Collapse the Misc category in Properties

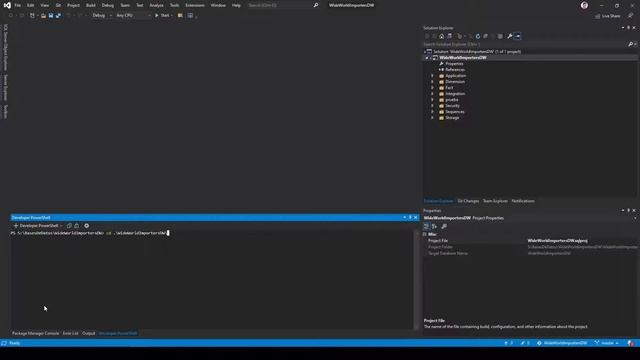(x=425, y=234)
